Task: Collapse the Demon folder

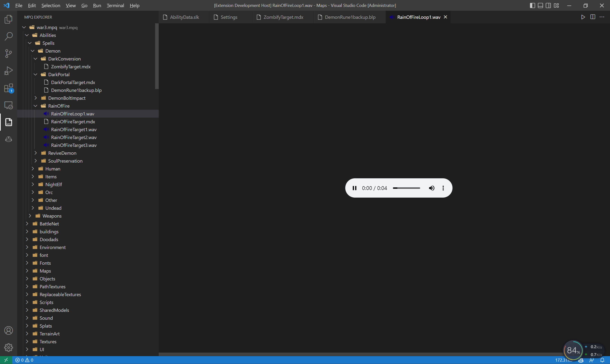Action: pyautogui.click(x=33, y=51)
